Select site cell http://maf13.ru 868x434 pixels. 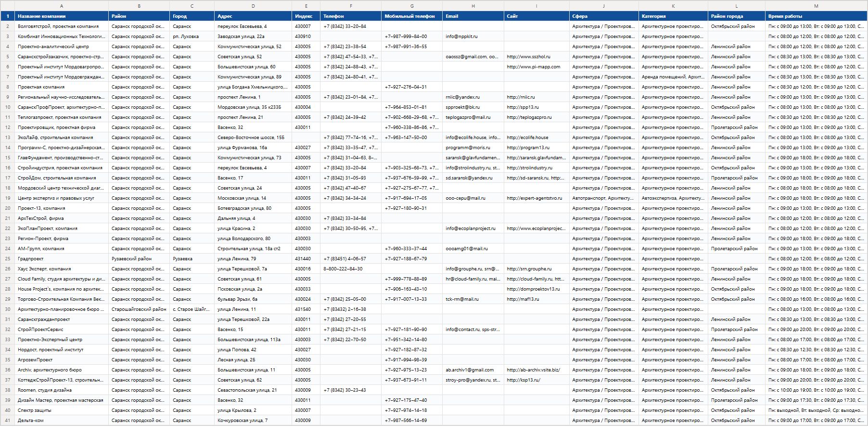coord(536,299)
